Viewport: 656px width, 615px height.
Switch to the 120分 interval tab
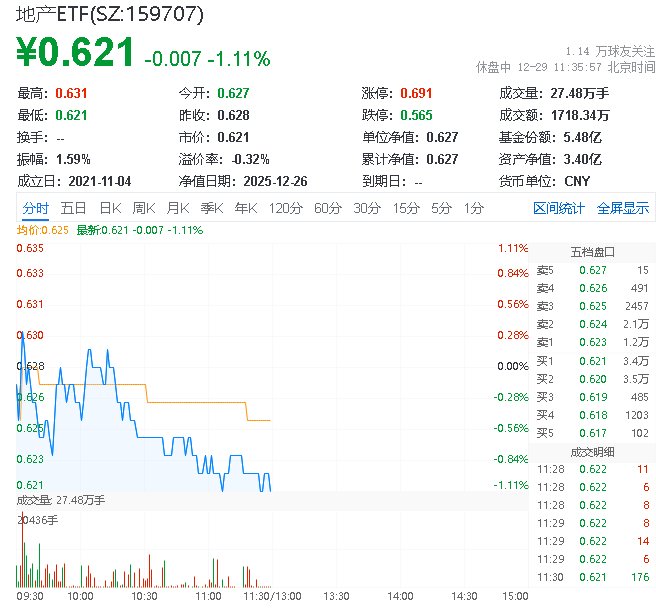click(x=285, y=208)
